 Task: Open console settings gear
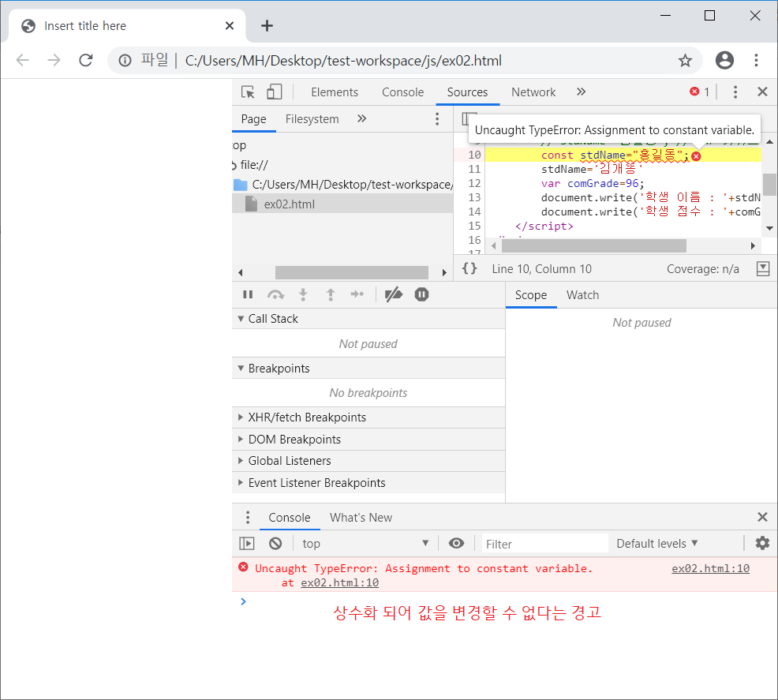(762, 543)
